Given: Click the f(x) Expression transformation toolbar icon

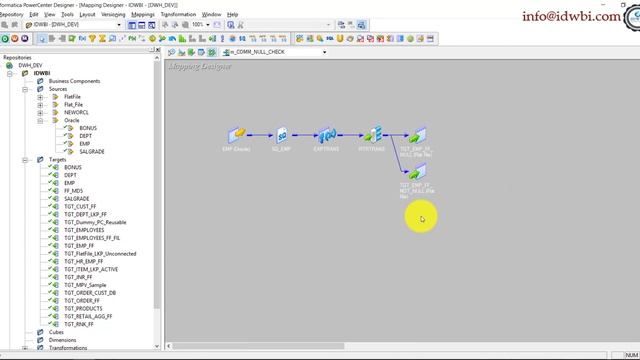Looking at the screenshot, I should tap(82, 39).
